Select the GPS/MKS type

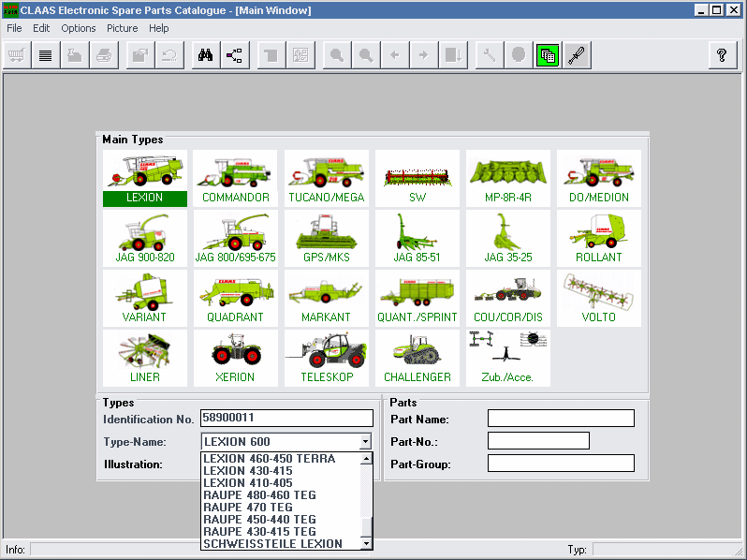point(327,238)
